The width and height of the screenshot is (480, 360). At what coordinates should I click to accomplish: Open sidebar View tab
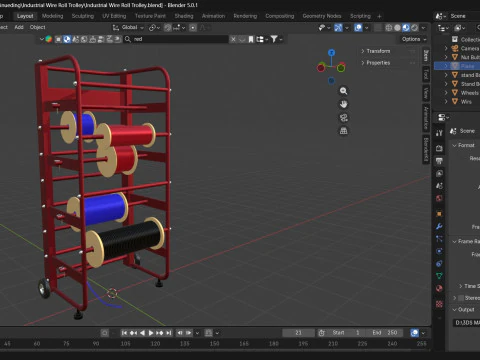pos(426,93)
